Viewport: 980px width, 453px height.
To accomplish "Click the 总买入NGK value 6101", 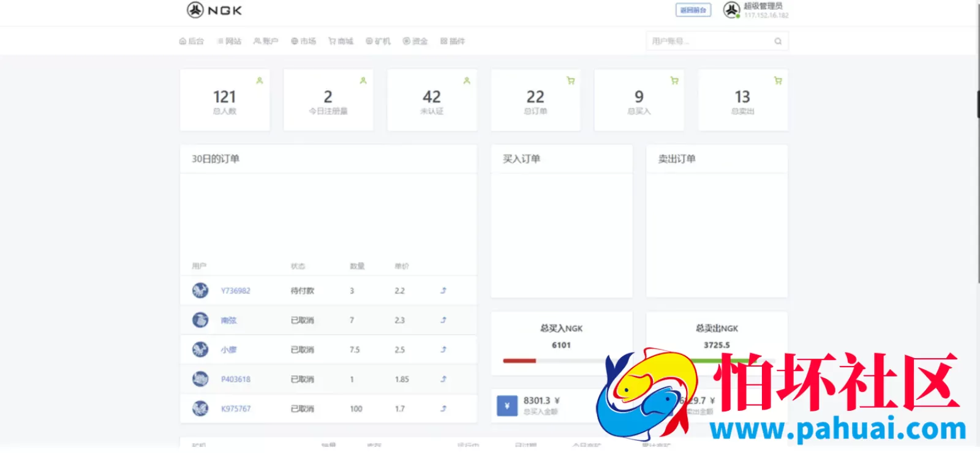I will 561,345.
